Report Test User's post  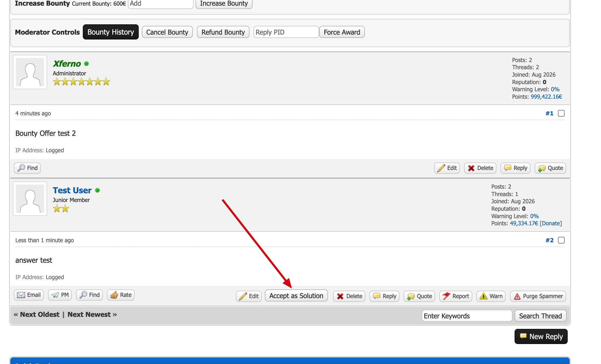456,296
